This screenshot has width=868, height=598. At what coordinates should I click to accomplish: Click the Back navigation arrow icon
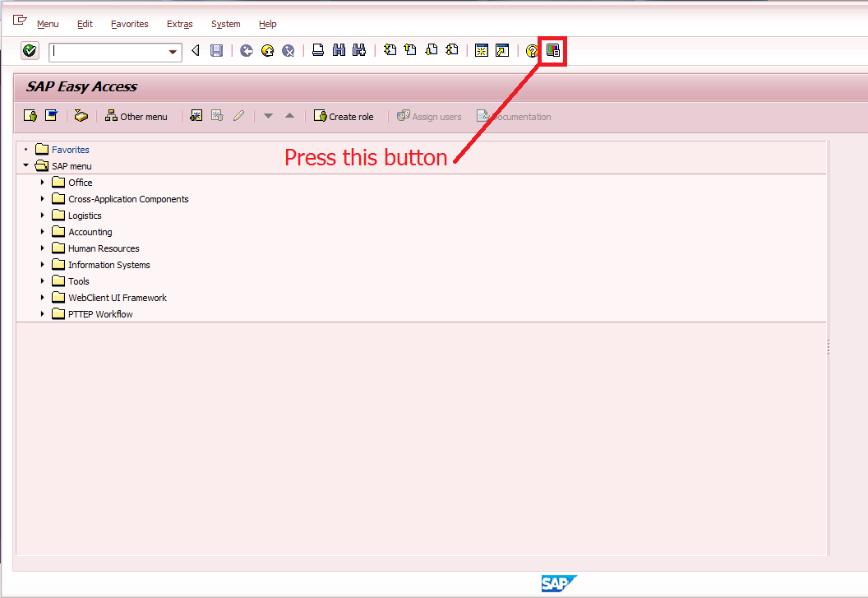(195, 50)
